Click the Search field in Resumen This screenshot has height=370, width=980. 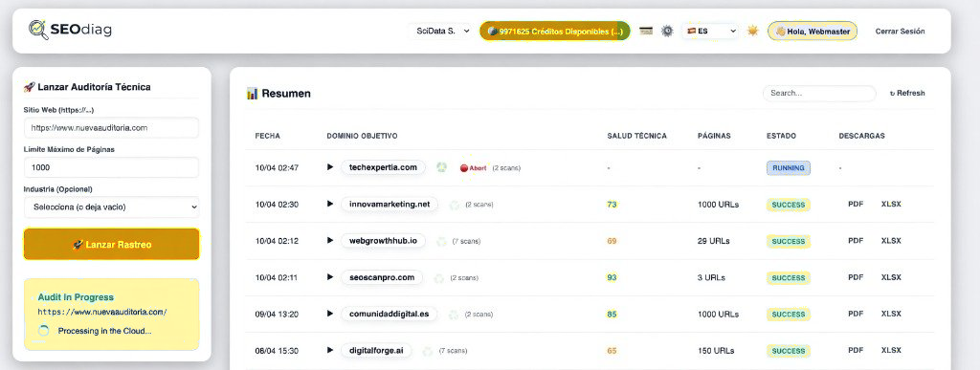point(819,93)
